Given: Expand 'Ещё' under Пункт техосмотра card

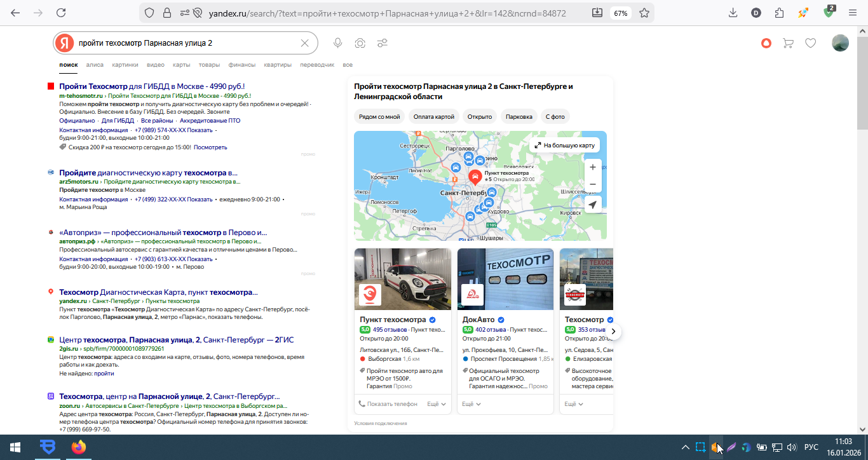Looking at the screenshot, I should coord(437,404).
